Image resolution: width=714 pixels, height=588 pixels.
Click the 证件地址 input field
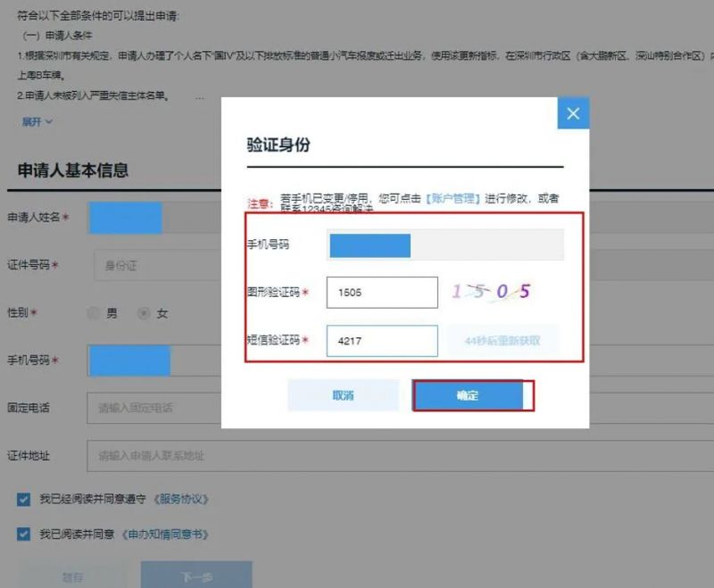pyautogui.click(x=400, y=456)
